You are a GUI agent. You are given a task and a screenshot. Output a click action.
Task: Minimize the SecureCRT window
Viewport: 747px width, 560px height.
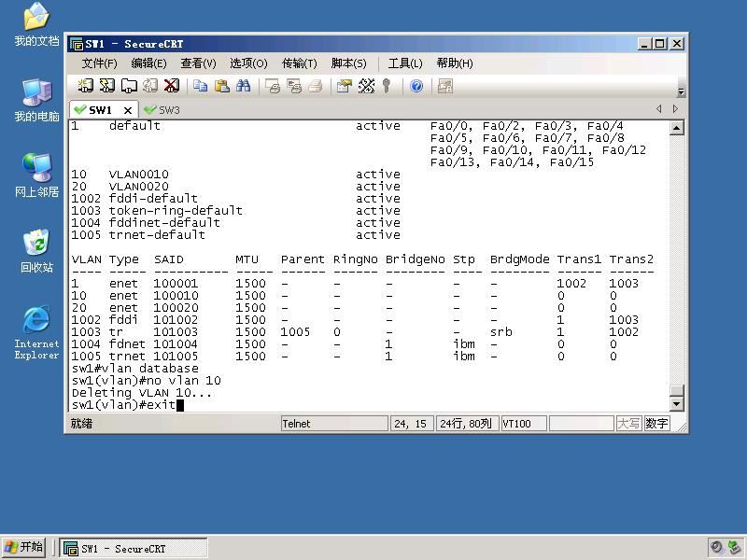click(644, 44)
